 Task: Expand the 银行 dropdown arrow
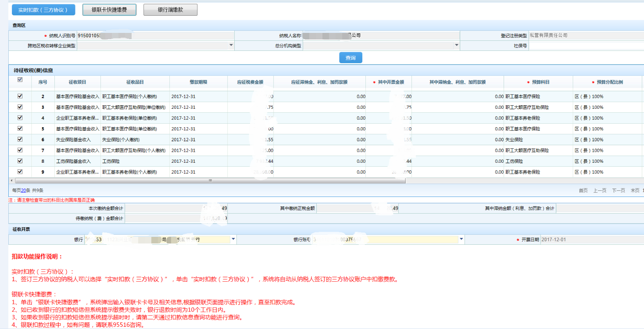233,240
